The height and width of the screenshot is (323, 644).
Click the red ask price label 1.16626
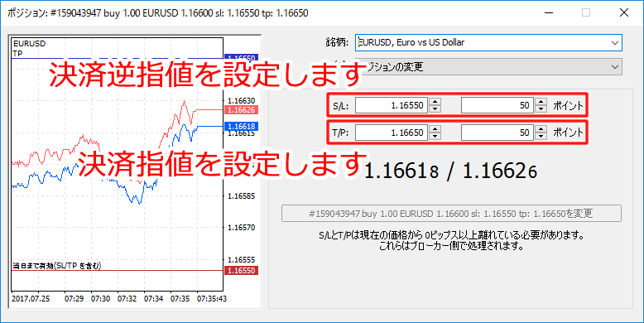tap(242, 109)
